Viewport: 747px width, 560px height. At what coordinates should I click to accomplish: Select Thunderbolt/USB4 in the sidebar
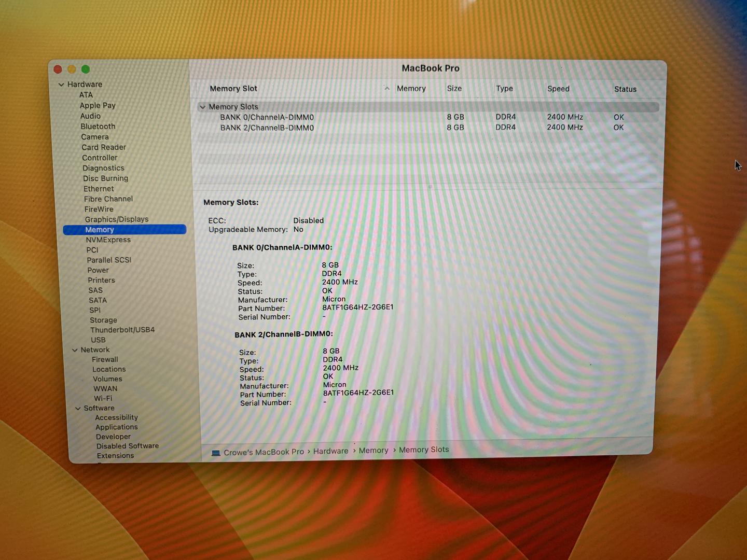coord(122,330)
